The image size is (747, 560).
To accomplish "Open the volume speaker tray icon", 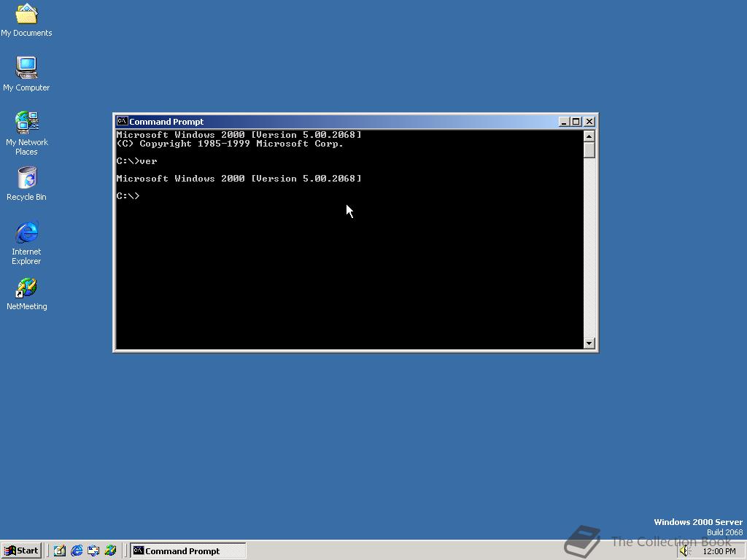I will 685,551.
